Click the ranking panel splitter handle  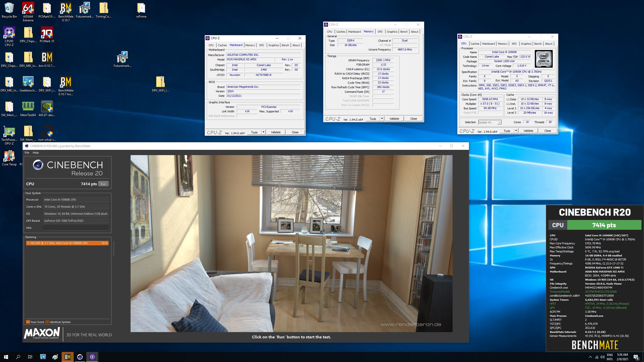113,249
